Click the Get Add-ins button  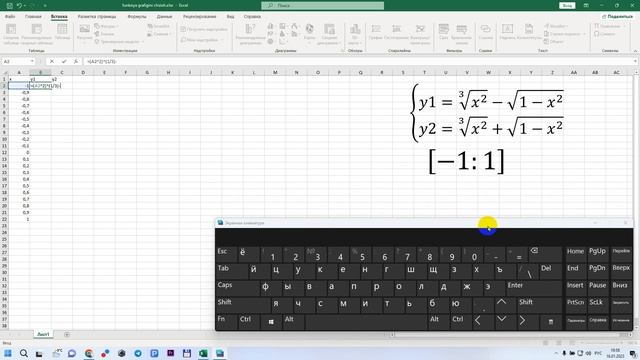point(204,29)
